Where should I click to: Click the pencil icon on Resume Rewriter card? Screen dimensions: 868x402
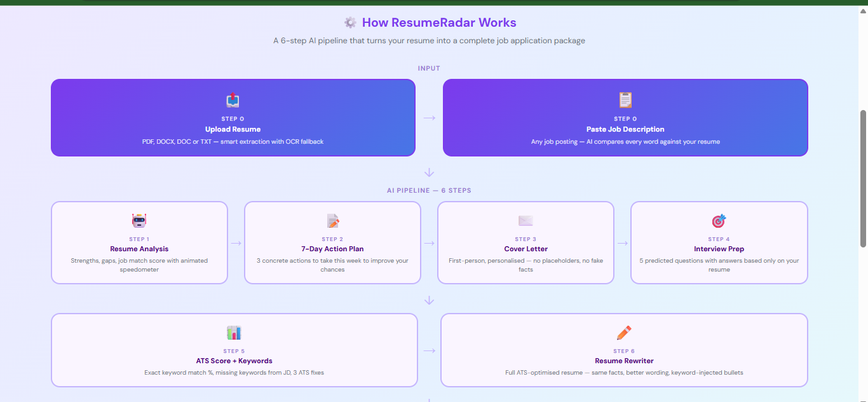click(x=624, y=333)
